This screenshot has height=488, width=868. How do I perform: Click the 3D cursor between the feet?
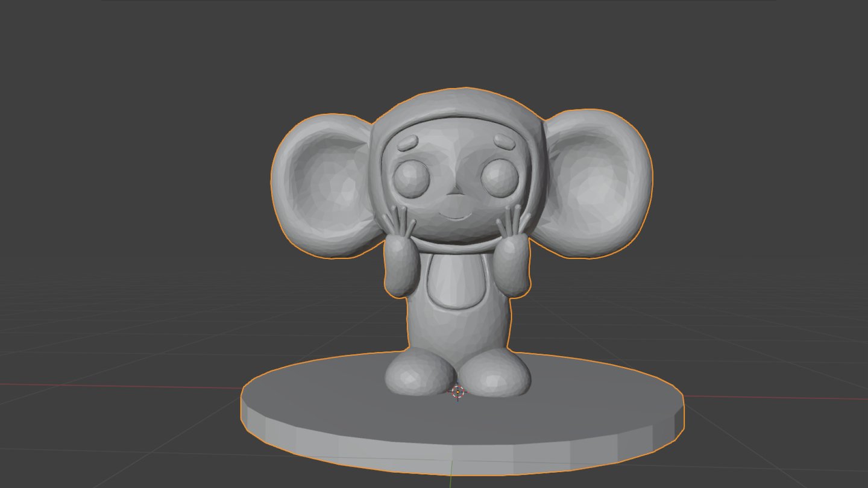(x=458, y=392)
